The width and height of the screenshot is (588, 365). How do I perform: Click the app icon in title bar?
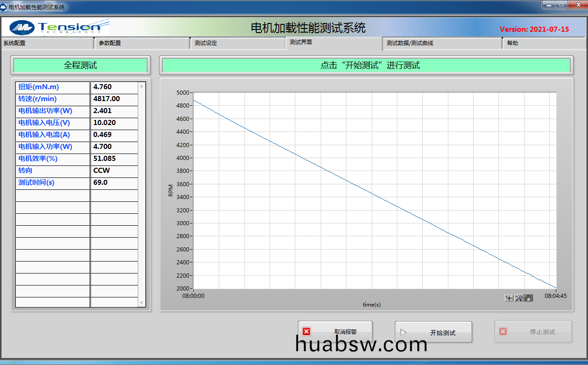[x=4, y=7]
